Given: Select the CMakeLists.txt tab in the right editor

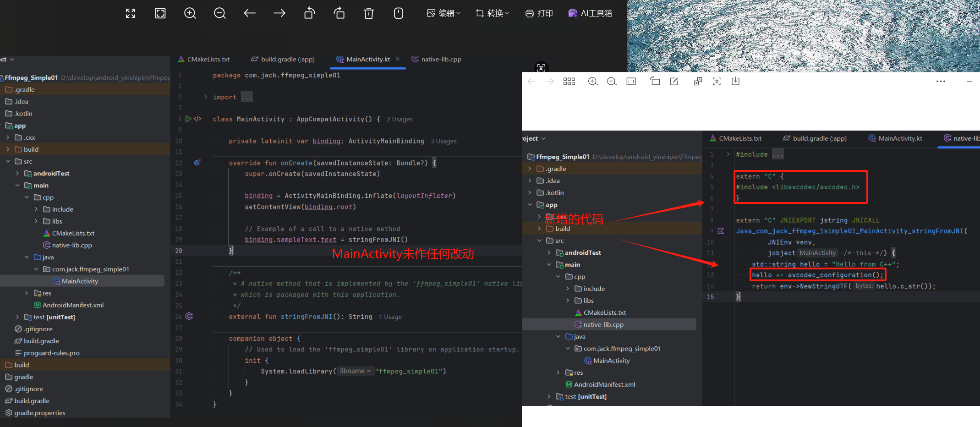Looking at the screenshot, I should point(735,138).
